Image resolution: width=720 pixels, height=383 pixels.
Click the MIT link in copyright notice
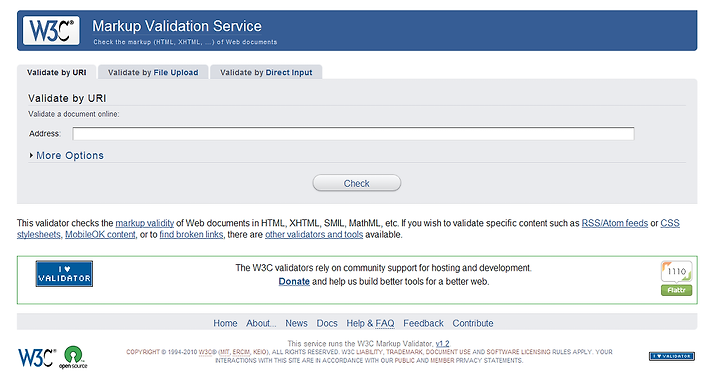click(225, 352)
